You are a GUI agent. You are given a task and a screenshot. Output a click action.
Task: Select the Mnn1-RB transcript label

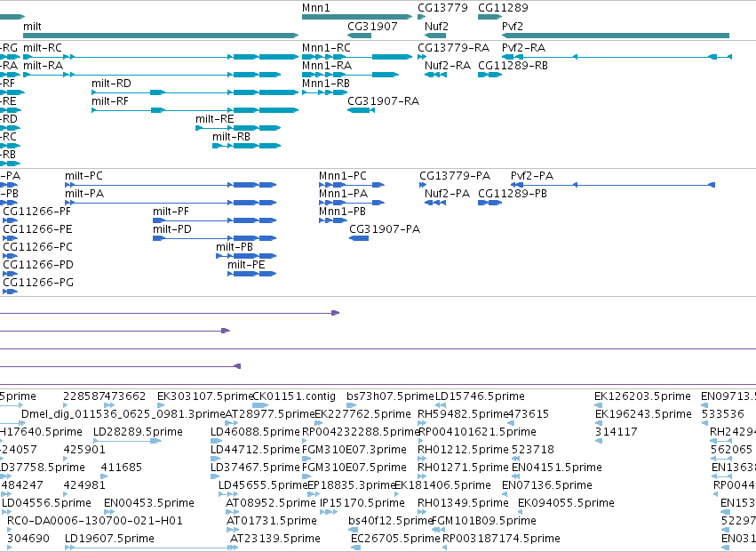click(326, 84)
